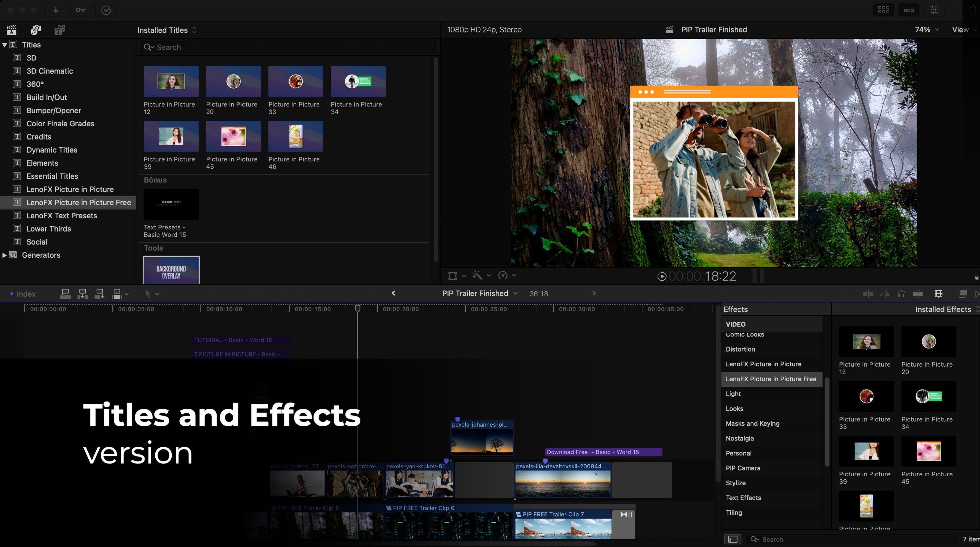The height and width of the screenshot is (547, 980).
Task: Open the Photos and Audio sidebar icon
Action: (36, 30)
